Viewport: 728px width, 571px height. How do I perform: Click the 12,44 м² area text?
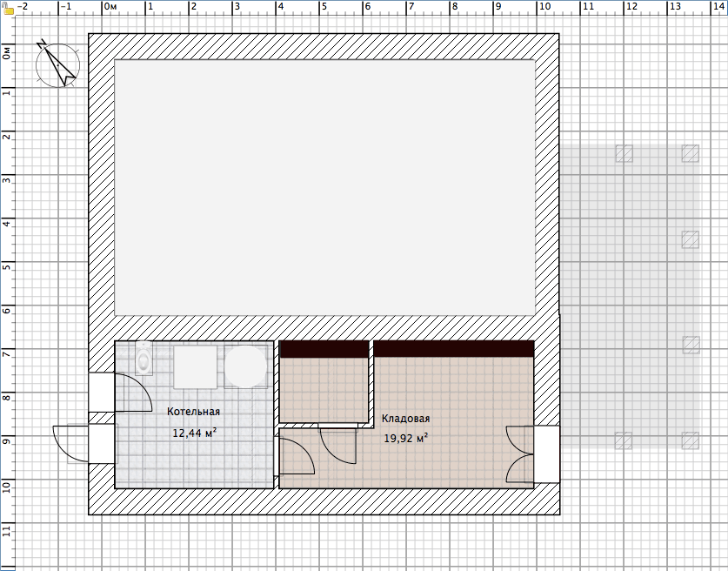(195, 433)
